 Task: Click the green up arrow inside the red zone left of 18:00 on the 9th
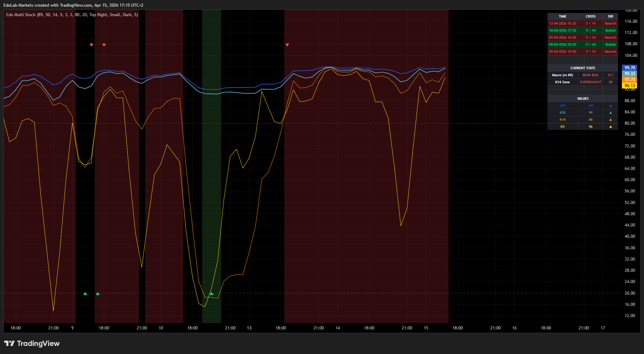coord(98,294)
